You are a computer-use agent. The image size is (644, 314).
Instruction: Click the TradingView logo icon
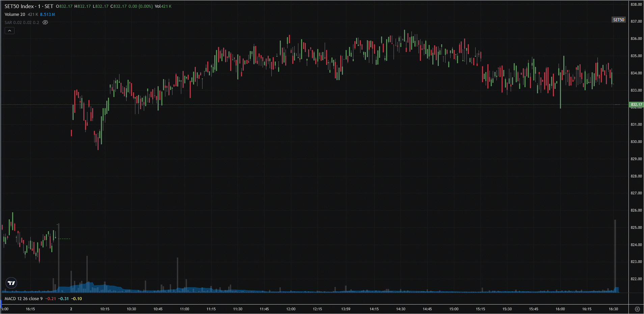11,283
